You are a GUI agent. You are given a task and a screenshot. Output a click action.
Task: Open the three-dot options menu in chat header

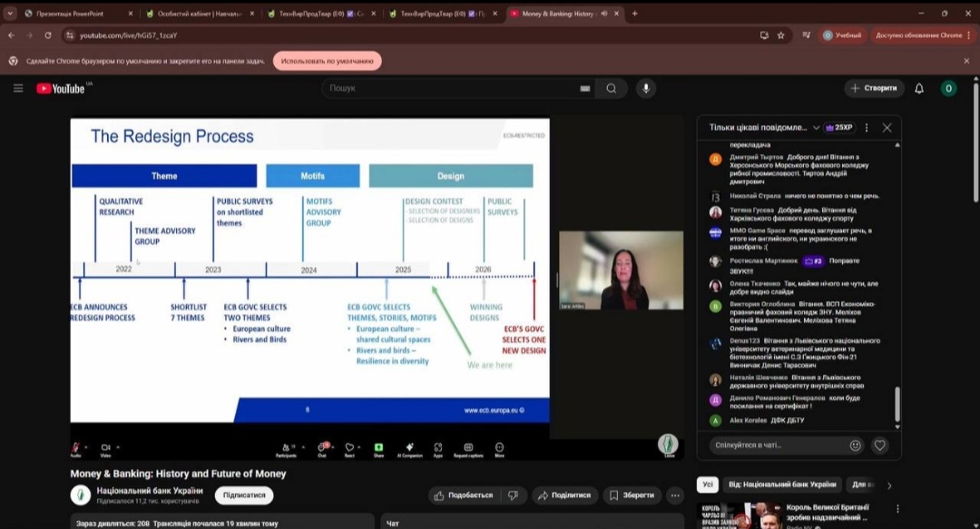pyautogui.click(x=867, y=128)
